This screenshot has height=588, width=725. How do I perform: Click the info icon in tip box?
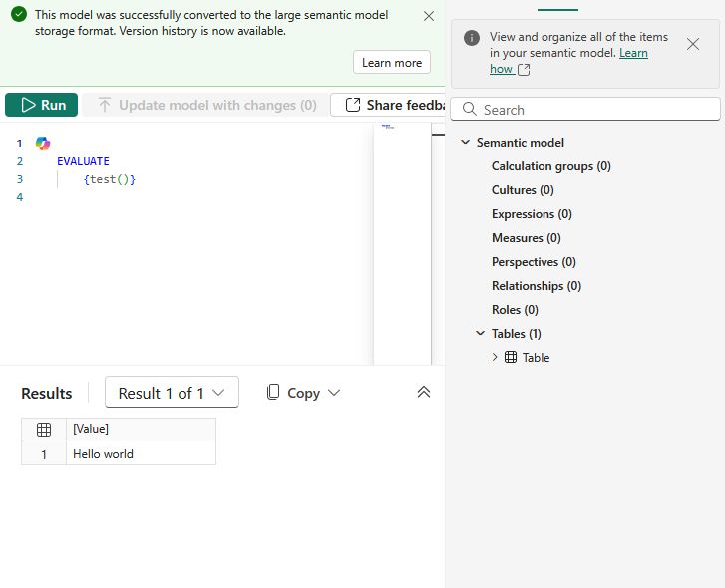(x=472, y=38)
